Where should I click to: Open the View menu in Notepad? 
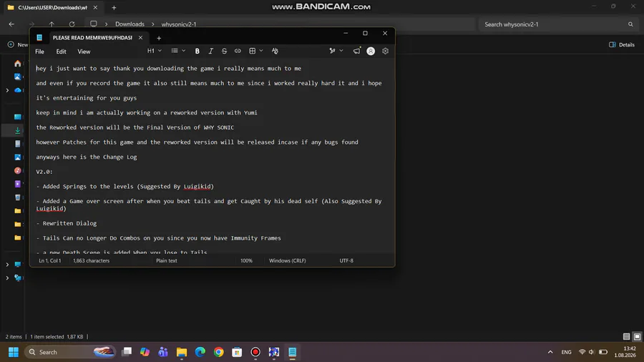pos(84,52)
